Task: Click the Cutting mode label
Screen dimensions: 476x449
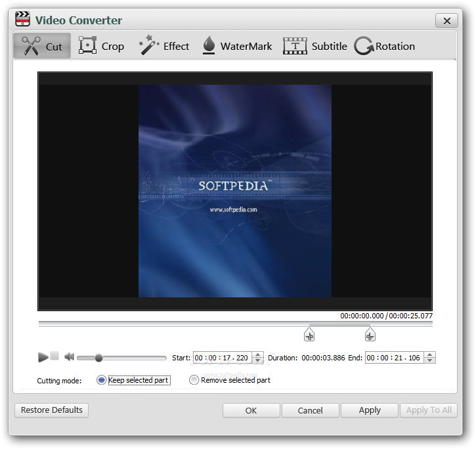Action: click(x=59, y=381)
